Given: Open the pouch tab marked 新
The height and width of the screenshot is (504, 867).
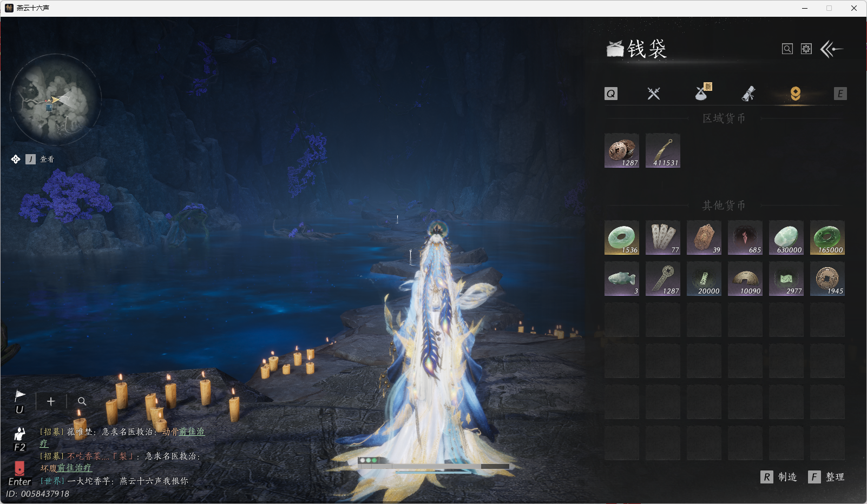Looking at the screenshot, I should (702, 93).
